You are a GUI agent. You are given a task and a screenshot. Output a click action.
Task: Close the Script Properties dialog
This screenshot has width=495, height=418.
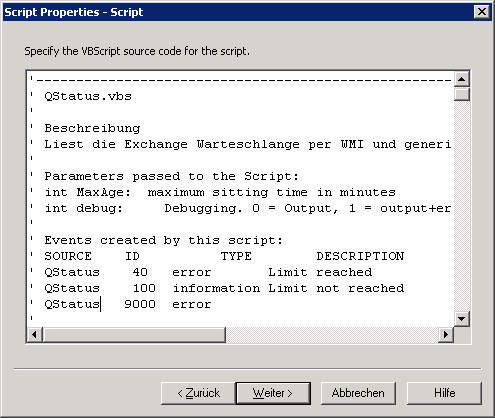pyautogui.click(x=482, y=12)
